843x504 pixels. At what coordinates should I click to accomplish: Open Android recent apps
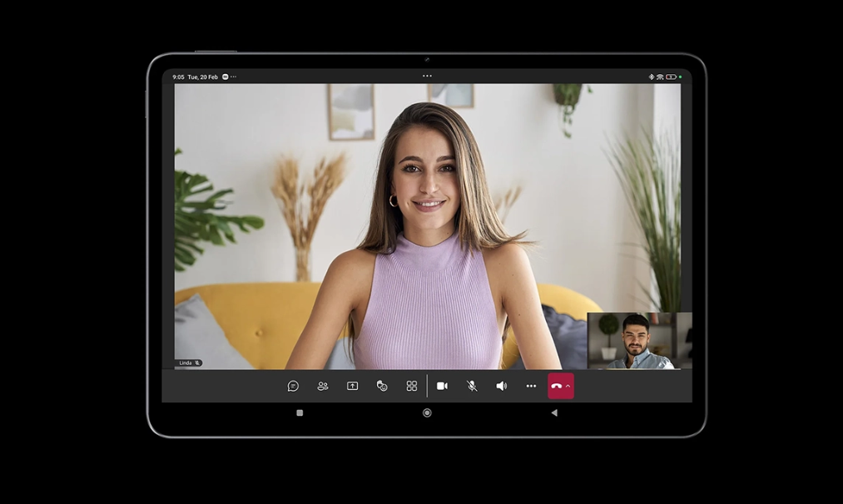(x=300, y=413)
